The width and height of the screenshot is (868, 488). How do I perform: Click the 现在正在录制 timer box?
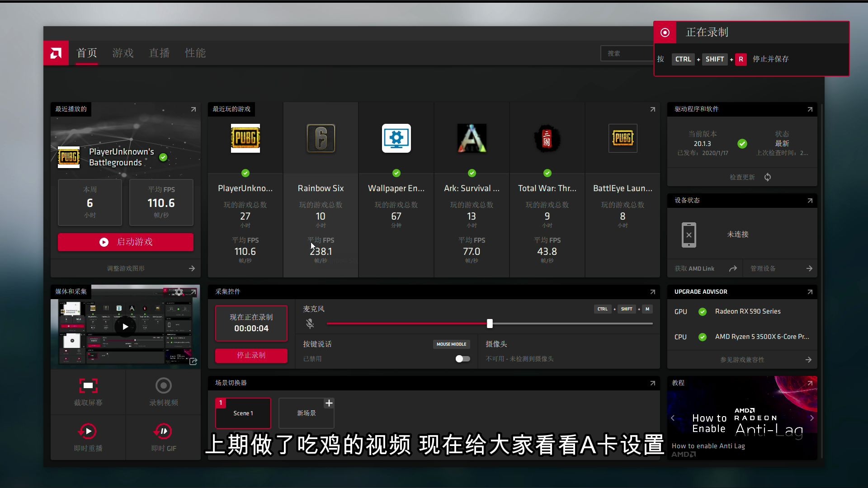point(251,324)
